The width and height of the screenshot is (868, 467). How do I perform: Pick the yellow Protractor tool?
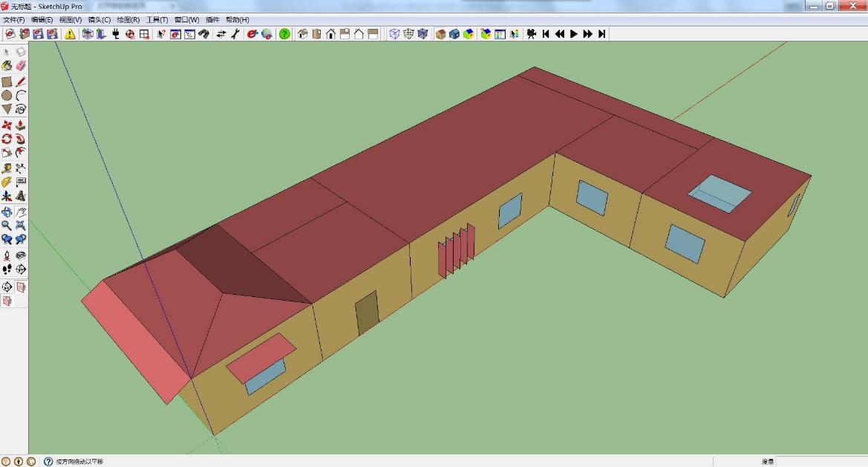[7, 182]
